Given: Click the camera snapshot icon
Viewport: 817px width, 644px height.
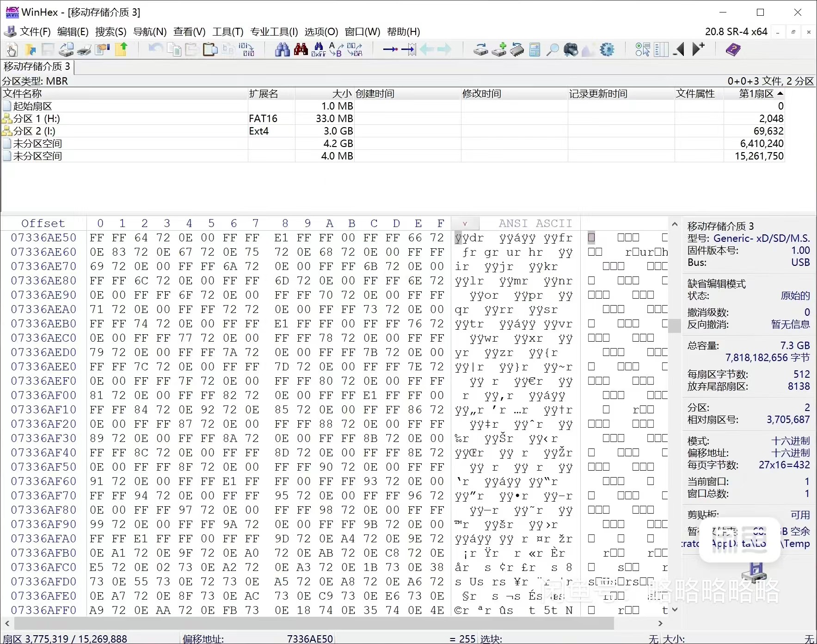Looking at the screenshot, I should click(x=571, y=49).
